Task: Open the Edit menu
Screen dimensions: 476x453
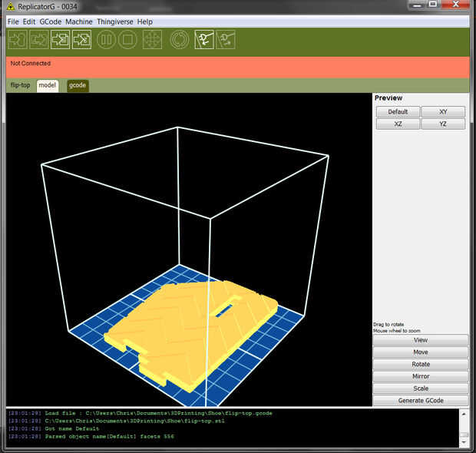Action: (29, 21)
